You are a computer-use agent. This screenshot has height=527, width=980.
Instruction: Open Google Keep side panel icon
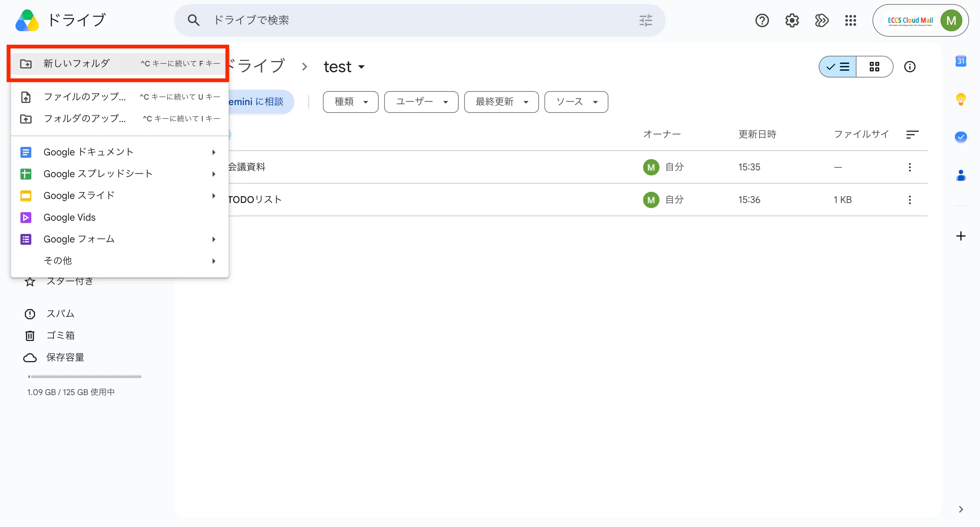point(961,99)
